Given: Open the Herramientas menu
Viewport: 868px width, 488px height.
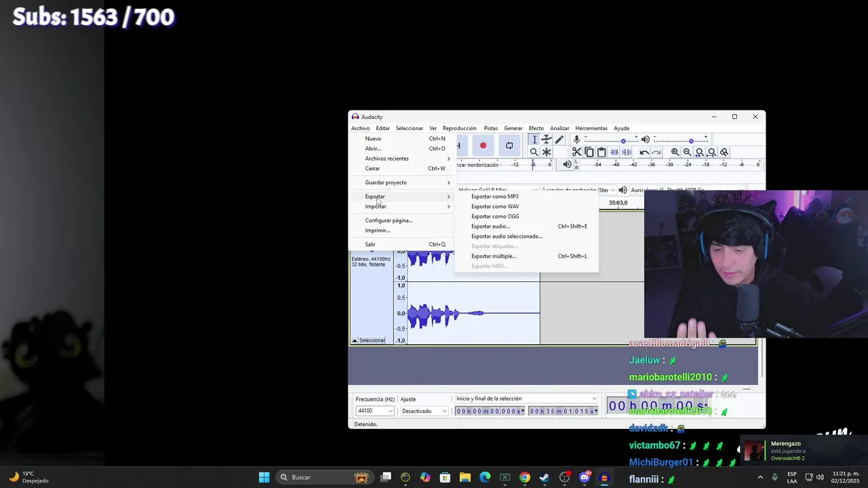Looking at the screenshot, I should [591, 128].
